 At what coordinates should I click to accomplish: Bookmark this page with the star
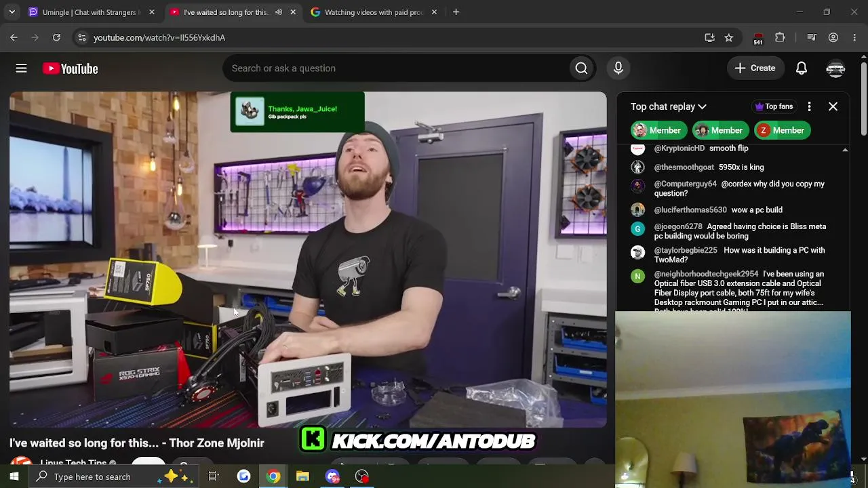pos(729,38)
